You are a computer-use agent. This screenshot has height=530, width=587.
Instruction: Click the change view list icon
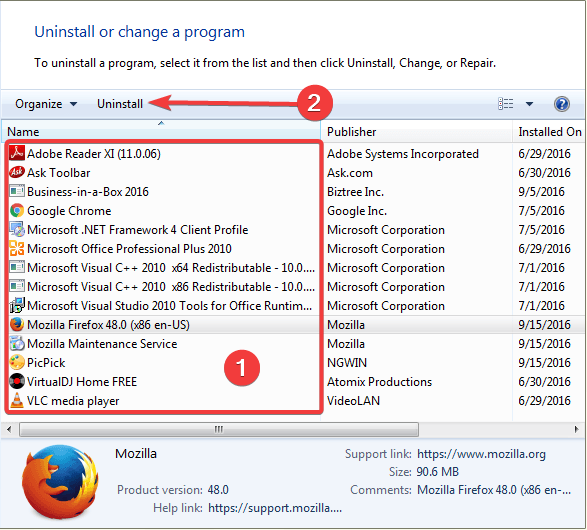point(505,104)
